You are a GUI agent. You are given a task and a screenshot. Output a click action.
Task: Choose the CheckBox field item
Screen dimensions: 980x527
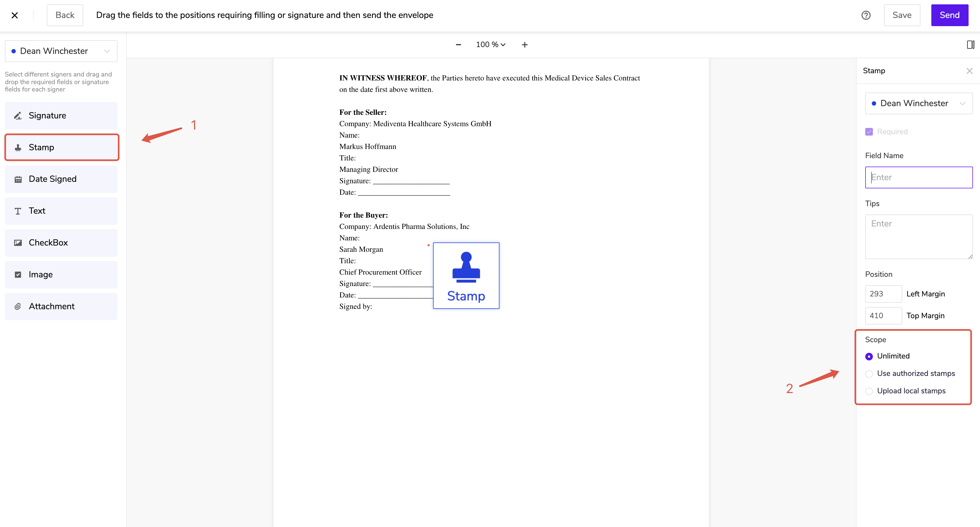tap(61, 243)
